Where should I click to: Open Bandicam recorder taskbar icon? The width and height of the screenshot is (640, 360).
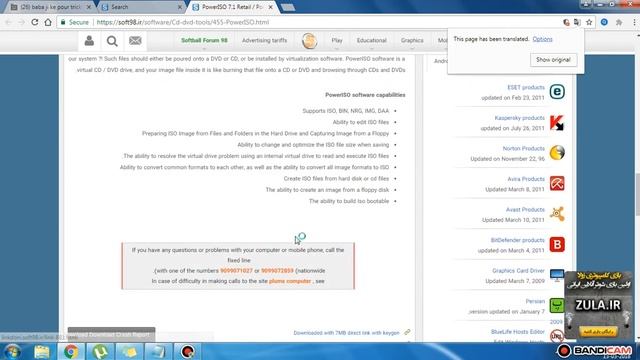(187, 351)
